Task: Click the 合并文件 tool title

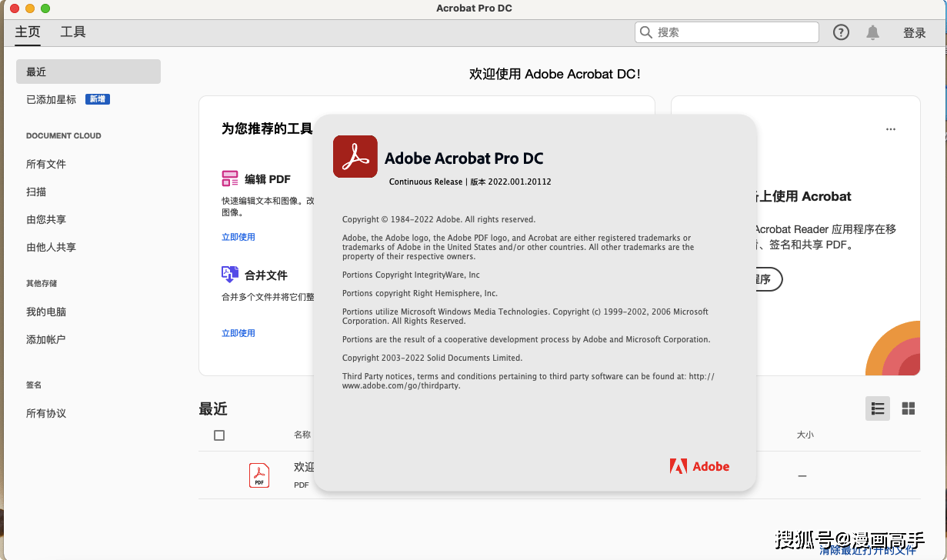Action: coord(266,275)
